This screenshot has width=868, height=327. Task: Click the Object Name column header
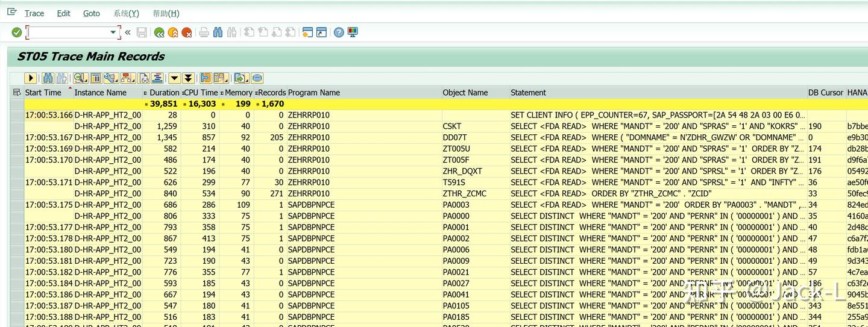coord(476,92)
